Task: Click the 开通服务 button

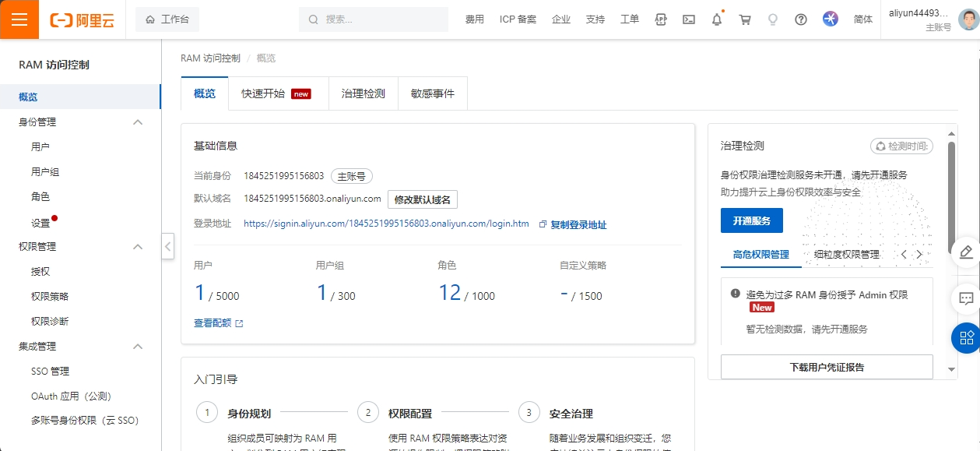Action: coord(751,220)
